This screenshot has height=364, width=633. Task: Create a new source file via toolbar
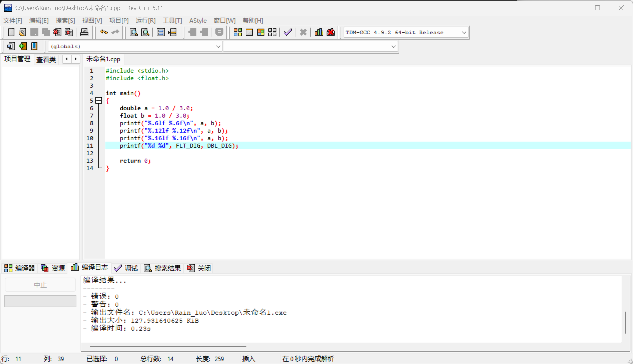(11, 32)
